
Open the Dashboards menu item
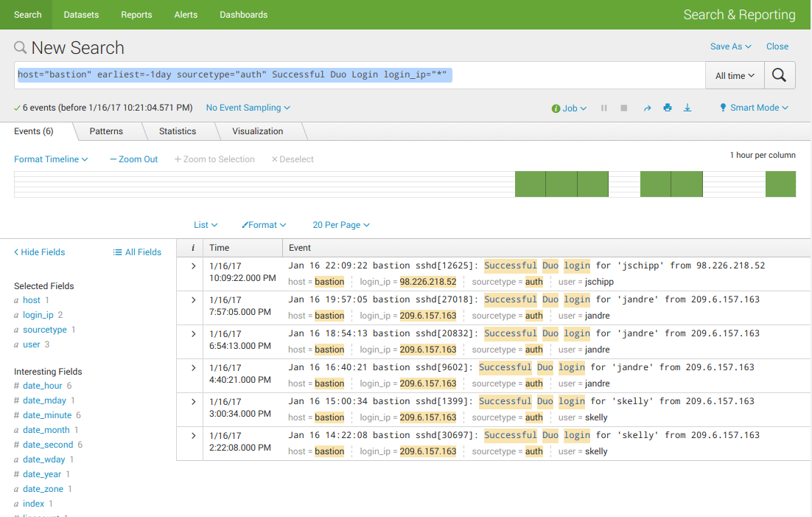tap(243, 15)
